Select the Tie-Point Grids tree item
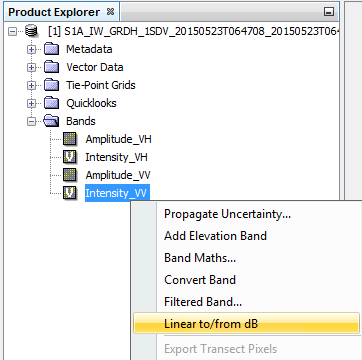The height and width of the screenshot is (360, 362). click(x=101, y=85)
